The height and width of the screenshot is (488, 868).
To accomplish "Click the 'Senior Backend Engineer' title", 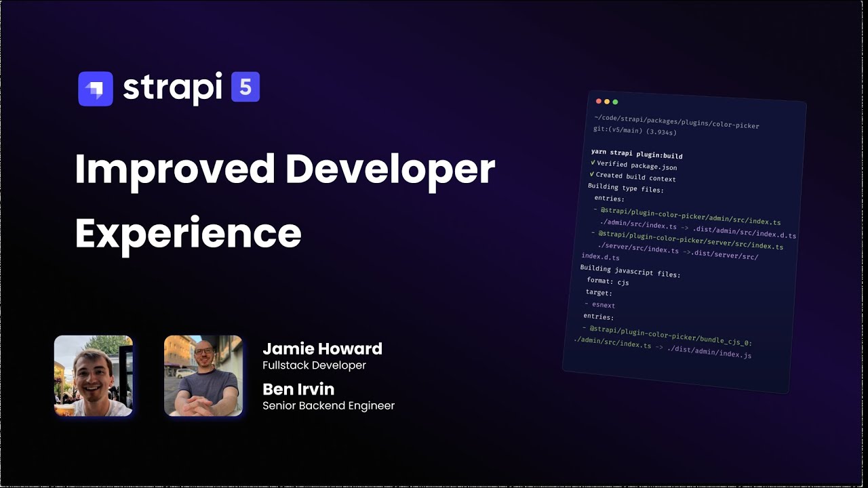I will pyautogui.click(x=329, y=406).
